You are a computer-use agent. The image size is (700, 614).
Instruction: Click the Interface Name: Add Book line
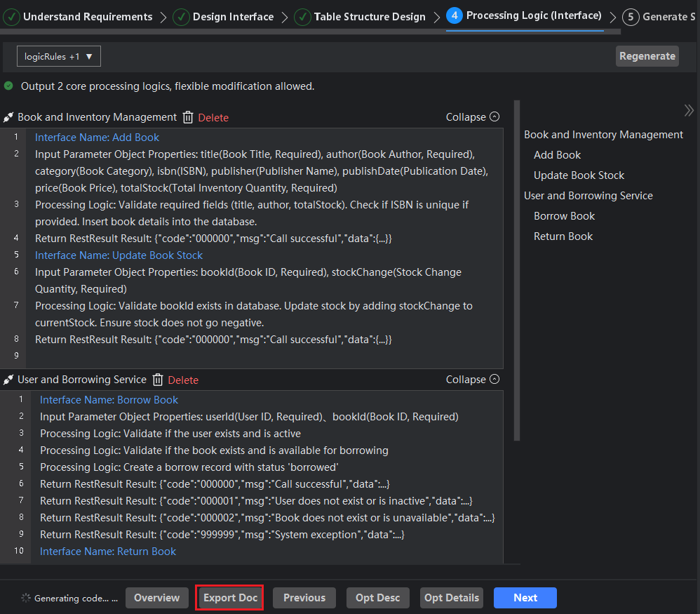coord(97,138)
